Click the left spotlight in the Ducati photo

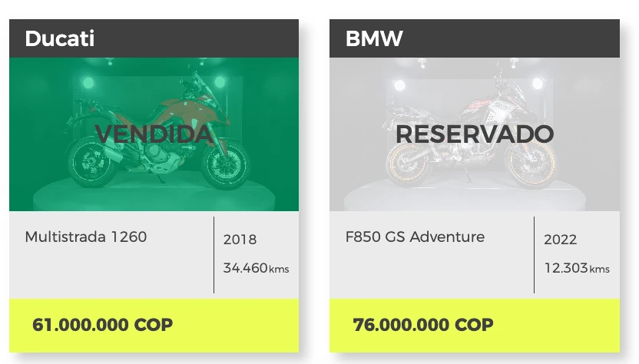(x=88, y=83)
